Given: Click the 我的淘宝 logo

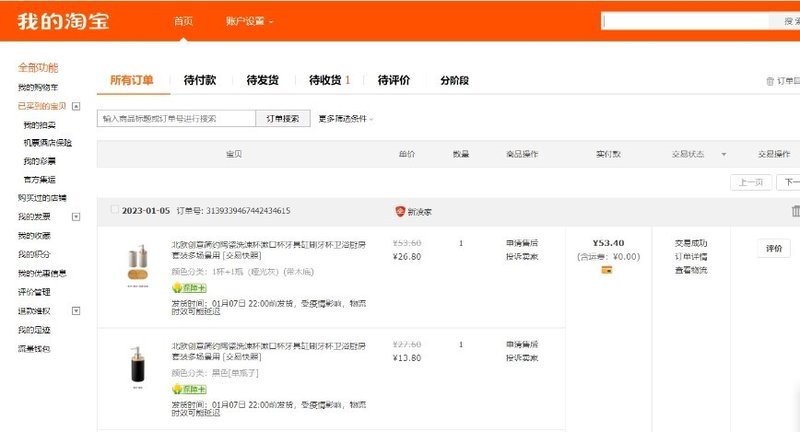Looking at the screenshot, I should tap(63, 20).
